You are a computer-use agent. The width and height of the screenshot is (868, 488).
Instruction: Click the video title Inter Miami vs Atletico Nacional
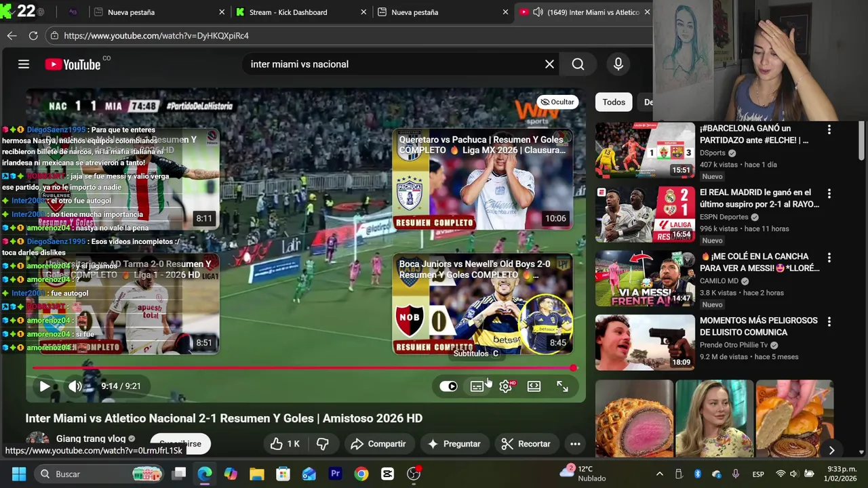click(224, 418)
